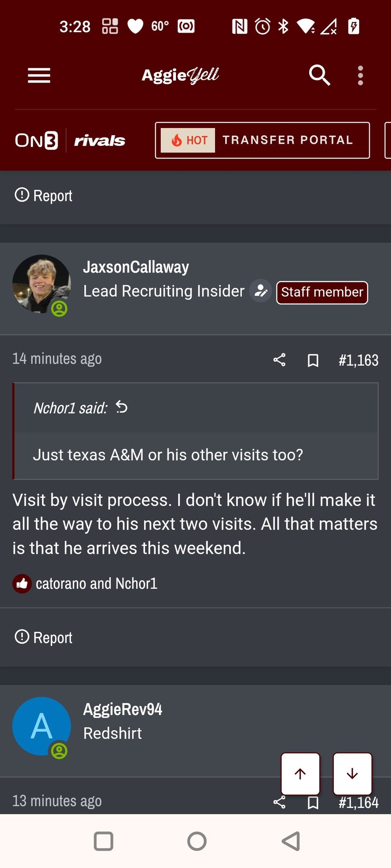Show who liked this post
This screenshot has height=868, width=391.
pos(96,584)
